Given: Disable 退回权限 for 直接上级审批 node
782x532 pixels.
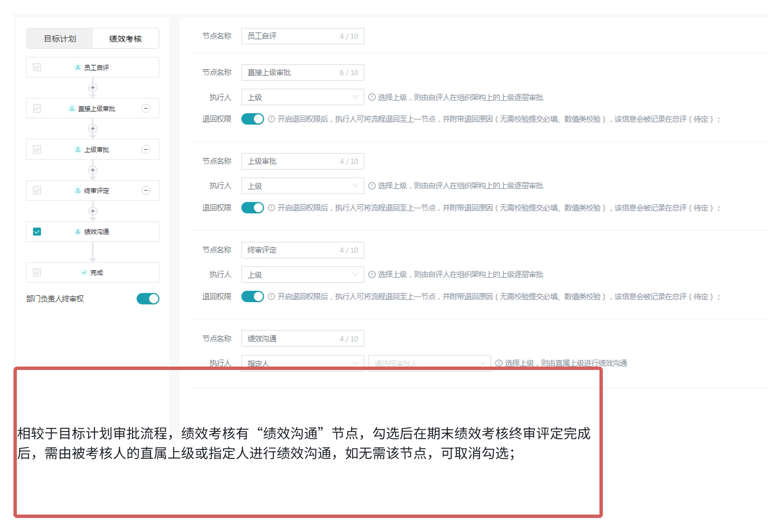Looking at the screenshot, I should click(252, 119).
